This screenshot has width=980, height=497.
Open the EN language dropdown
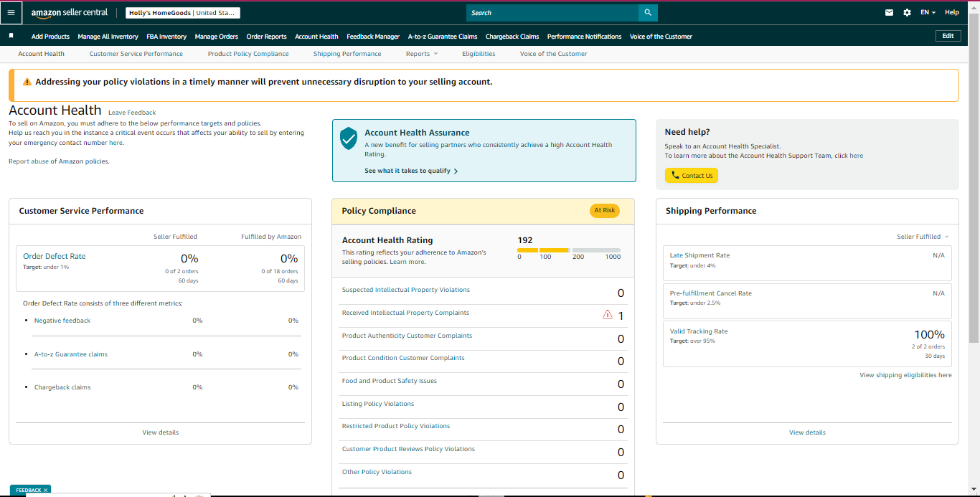tap(928, 12)
